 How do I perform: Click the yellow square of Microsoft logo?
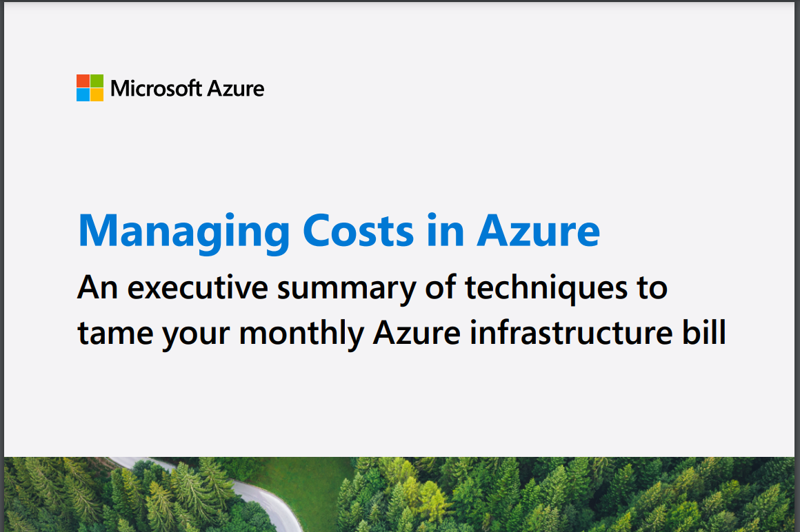click(x=97, y=95)
